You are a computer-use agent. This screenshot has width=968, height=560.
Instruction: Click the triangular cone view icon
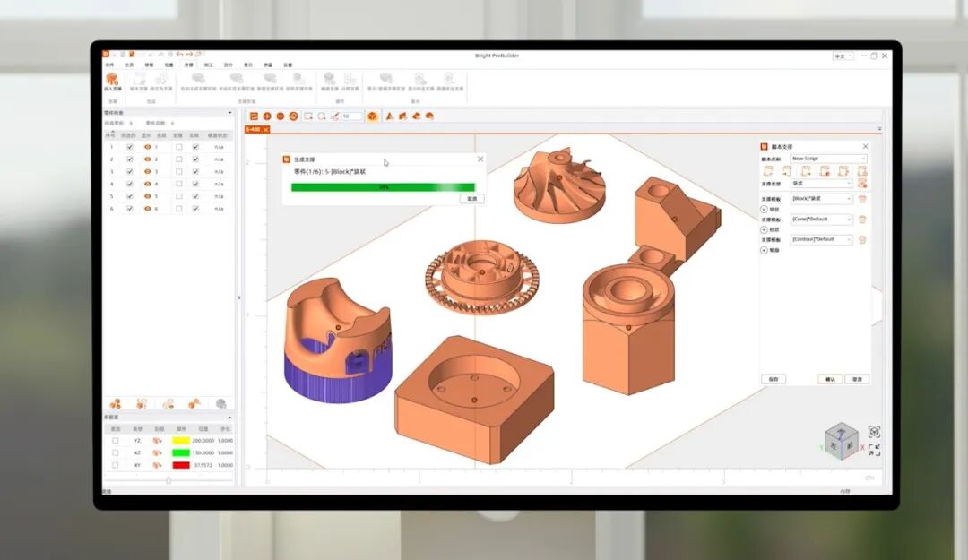pyautogui.click(x=390, y=116)
